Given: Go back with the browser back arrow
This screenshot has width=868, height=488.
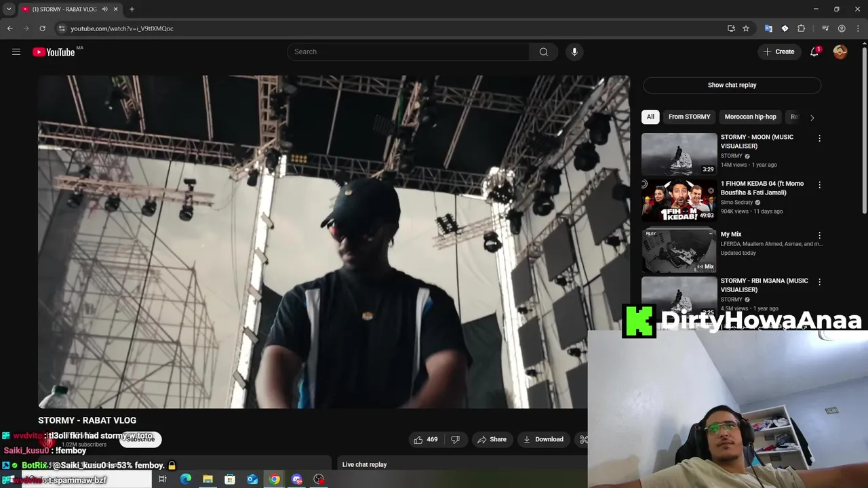Looking at the screenshot, I should pos(9,28).
